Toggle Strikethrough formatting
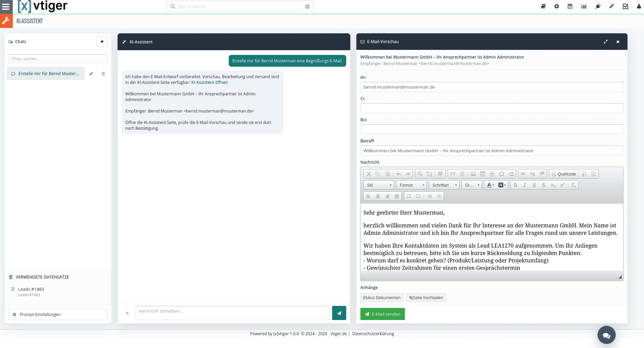Screen dimensions: 644x348 [544, 185]
